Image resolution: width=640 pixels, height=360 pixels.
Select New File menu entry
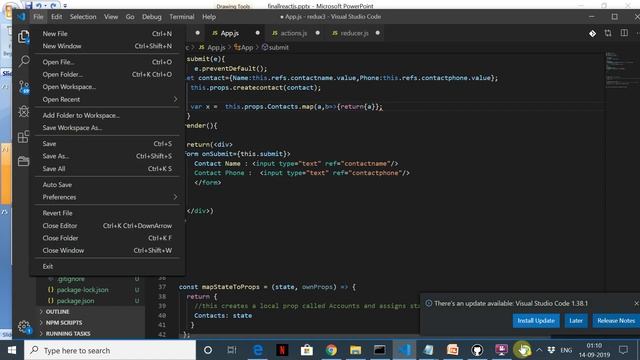pos(107,34)
